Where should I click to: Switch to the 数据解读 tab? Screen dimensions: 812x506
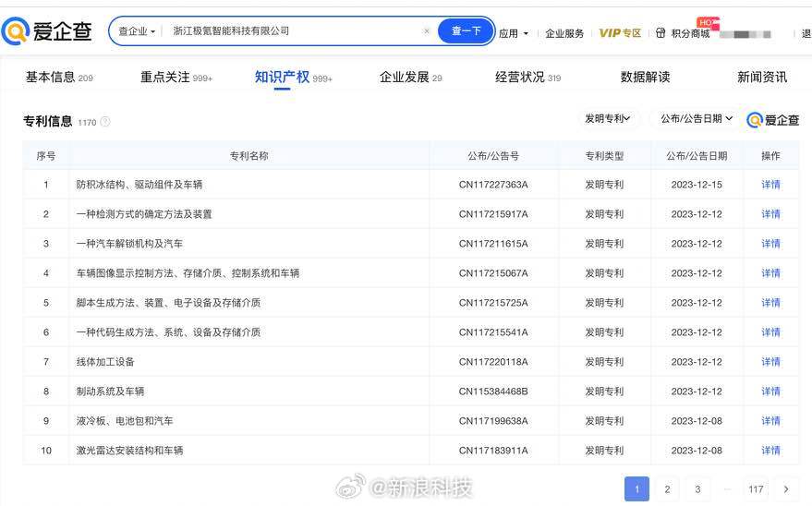coord(645,77)
